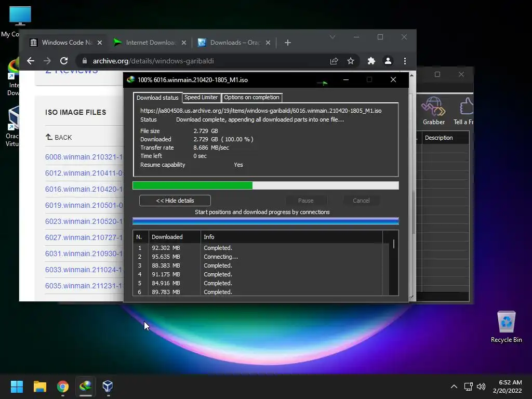Open the 6019.winmain ISO link
This screenshot has height=399, width=532.
(x=84, y=205)
